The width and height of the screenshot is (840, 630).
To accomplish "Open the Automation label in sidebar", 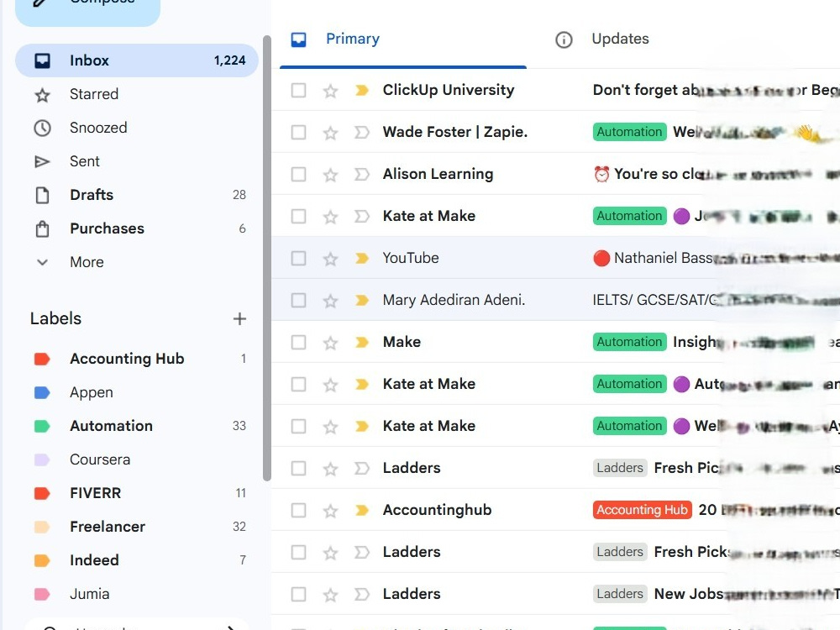I will pyautogui.click(x=137, y=426).
